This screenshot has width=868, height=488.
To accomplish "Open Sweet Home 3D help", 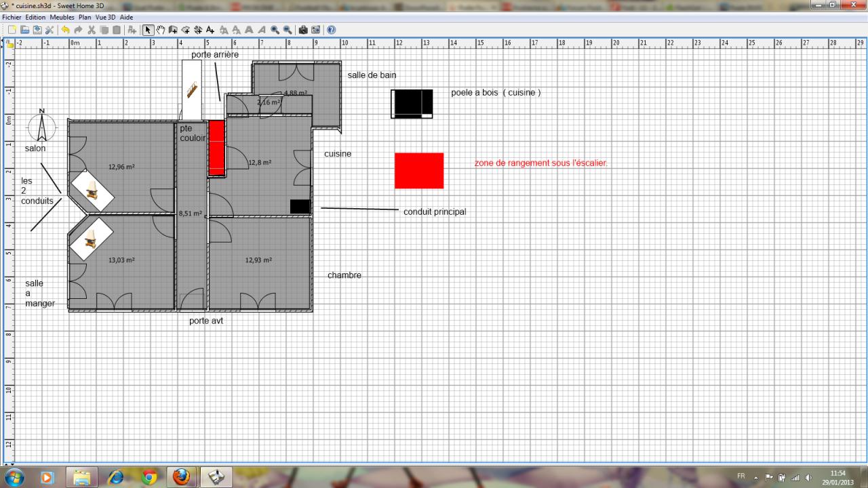I will [x=331, y=30].
